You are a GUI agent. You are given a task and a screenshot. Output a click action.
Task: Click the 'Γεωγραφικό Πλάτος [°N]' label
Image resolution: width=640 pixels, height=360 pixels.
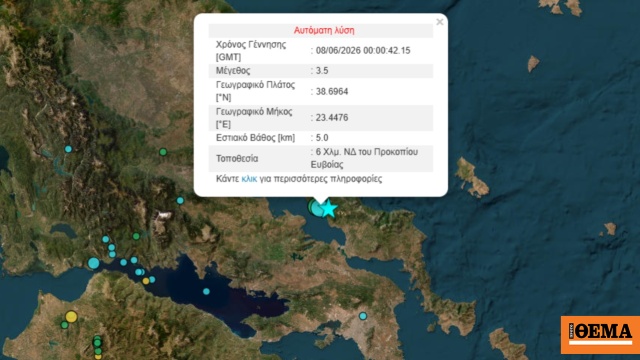click(255, 91)
